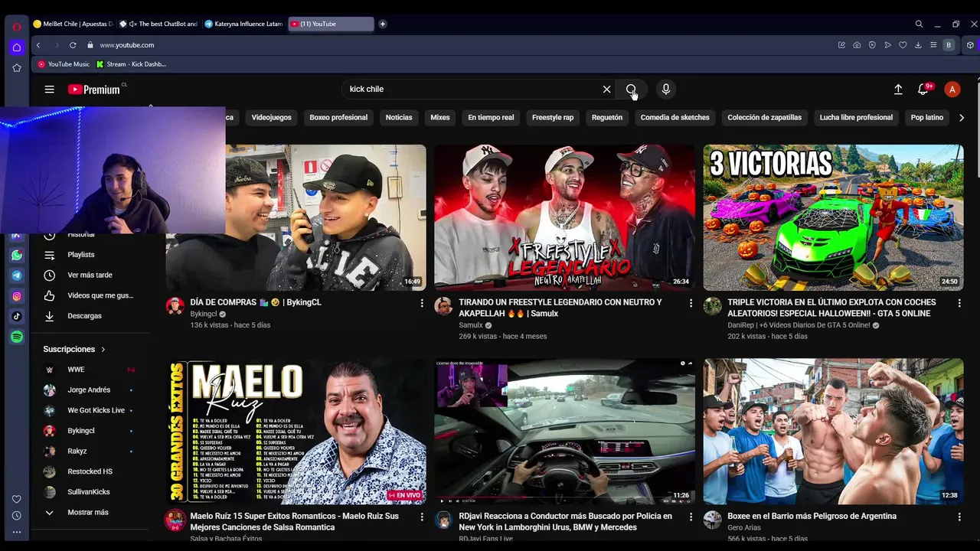This screenshot has width=980, height=551.
Task: Open the account avatar menu
Action: (x=952, y=90)
